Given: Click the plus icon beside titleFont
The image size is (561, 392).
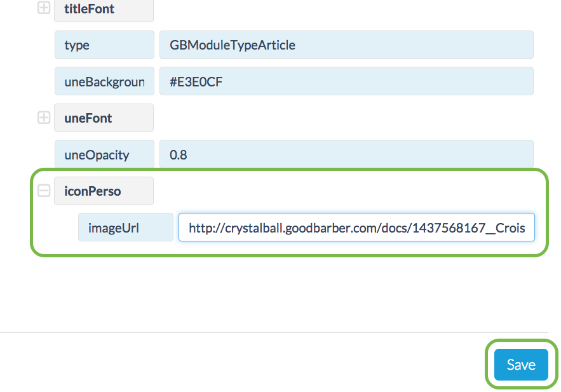Looking at the screenshot, I should pos(44,9).
